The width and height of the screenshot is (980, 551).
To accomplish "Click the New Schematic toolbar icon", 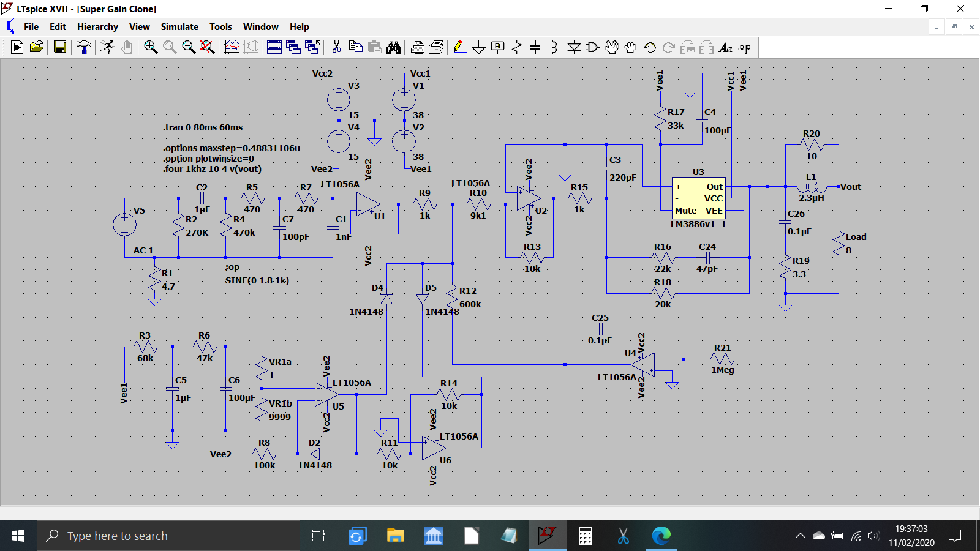I will (17, 47).
